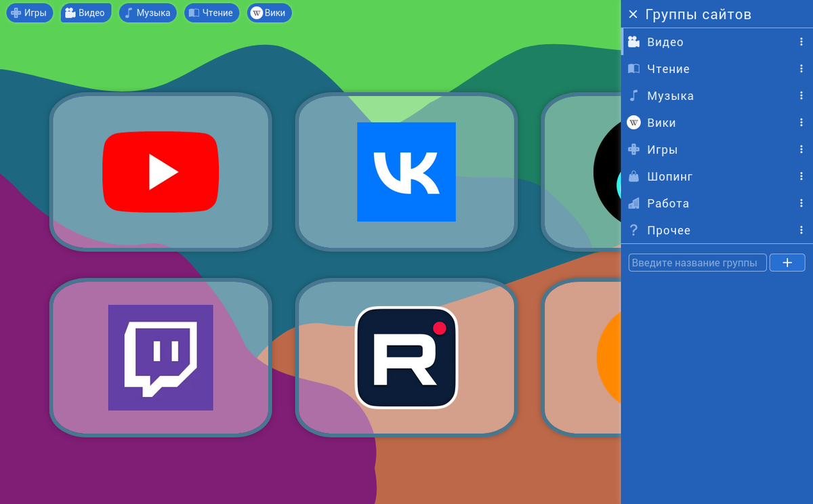The height and width of the screenshot is (504, 813).
Task: Open the three-dot menu for Видео group
Action: pos(801,42)
